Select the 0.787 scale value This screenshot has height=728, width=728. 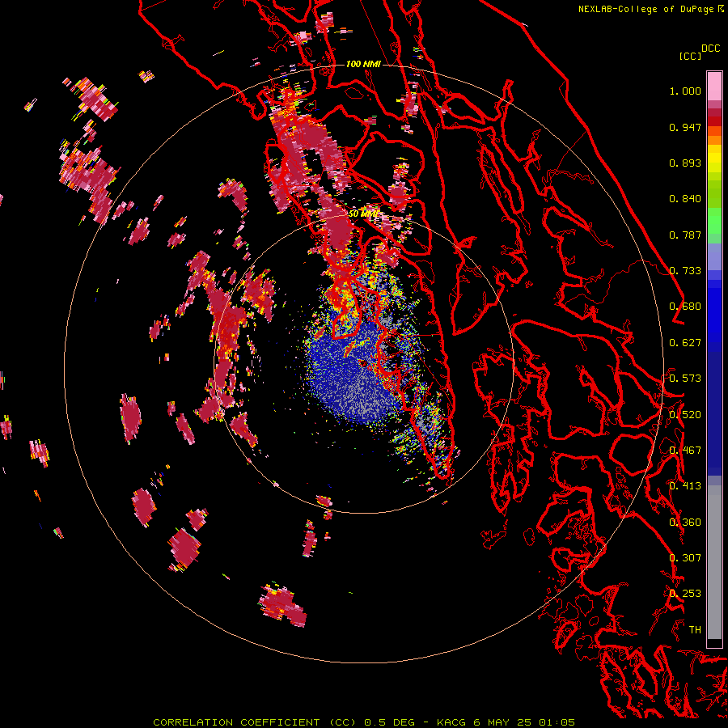pos(685,235)
